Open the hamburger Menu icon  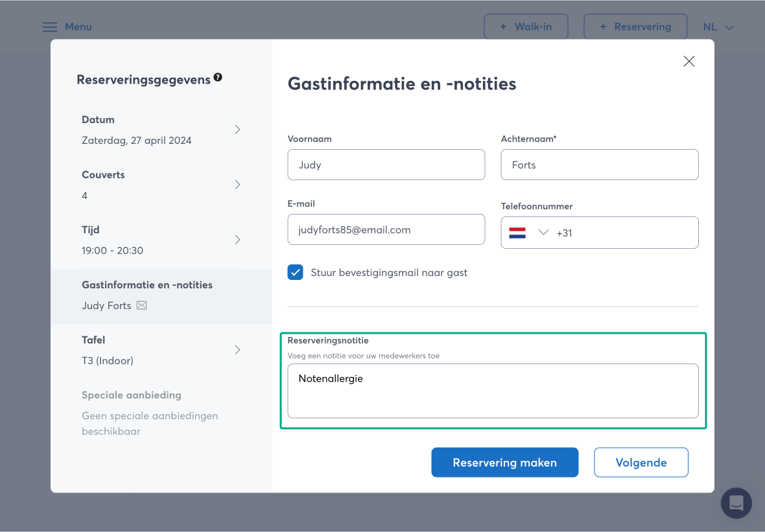click(50, 27)
